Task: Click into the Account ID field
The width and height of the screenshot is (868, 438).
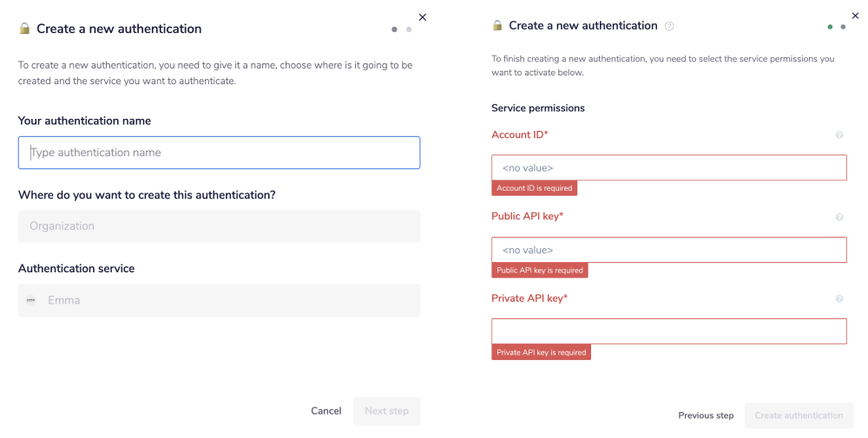Action: (668, 167)
